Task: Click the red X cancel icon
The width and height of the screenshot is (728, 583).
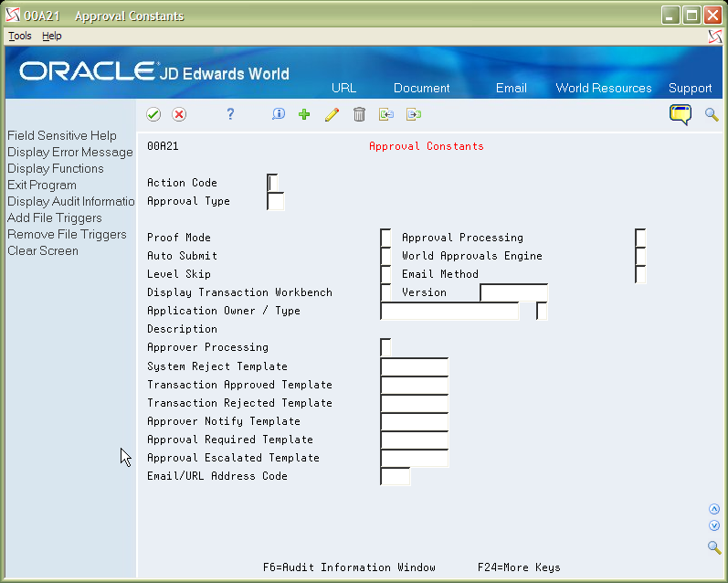Action: (x=179, y=114)
